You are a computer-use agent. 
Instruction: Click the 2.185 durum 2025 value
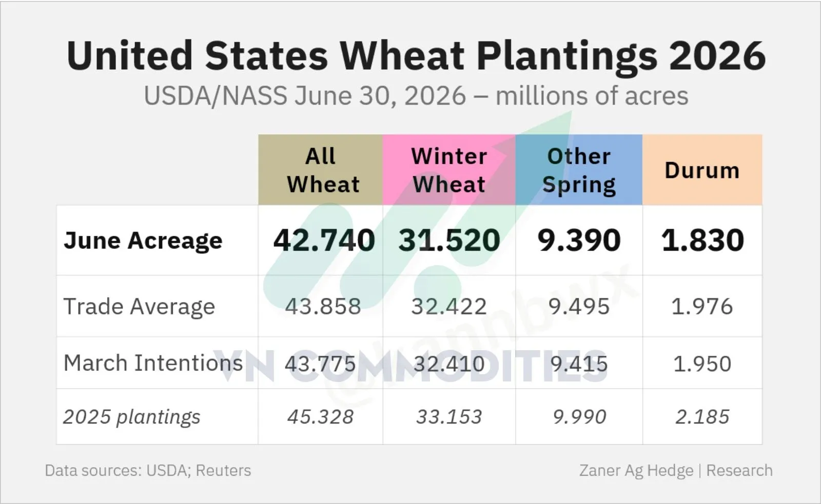point(702,417)
